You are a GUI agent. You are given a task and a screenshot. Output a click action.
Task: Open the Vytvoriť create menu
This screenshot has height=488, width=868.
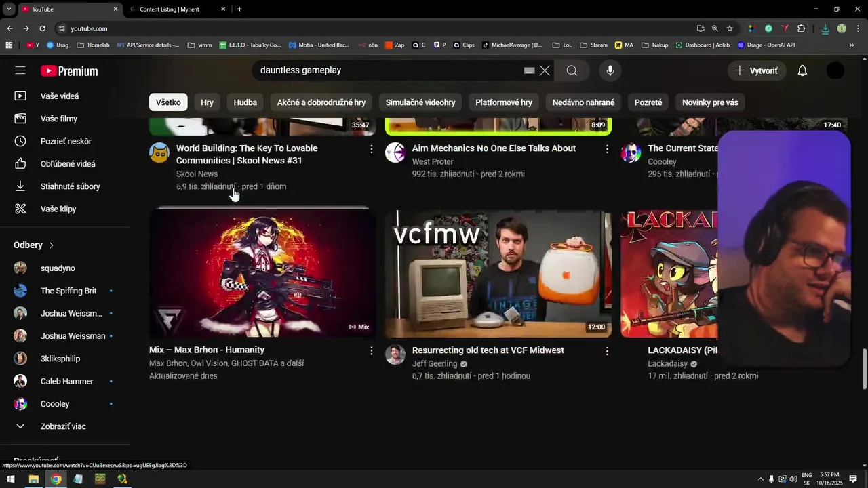pyautogui.click(x=757, y=70)
